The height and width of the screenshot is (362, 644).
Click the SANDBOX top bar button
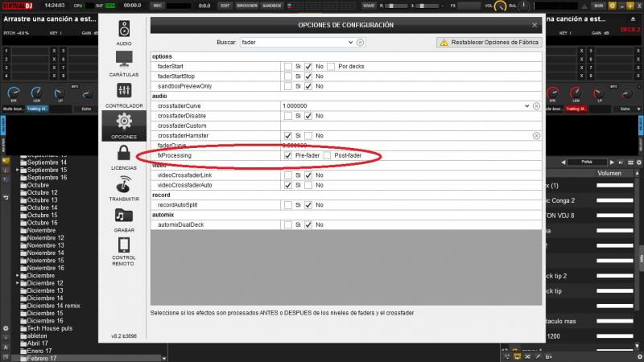(x=271, y=6)
